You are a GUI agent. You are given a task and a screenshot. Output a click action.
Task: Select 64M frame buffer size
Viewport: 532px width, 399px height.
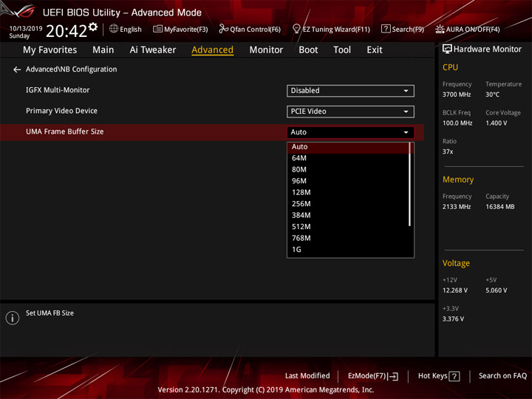pos(348,158)
